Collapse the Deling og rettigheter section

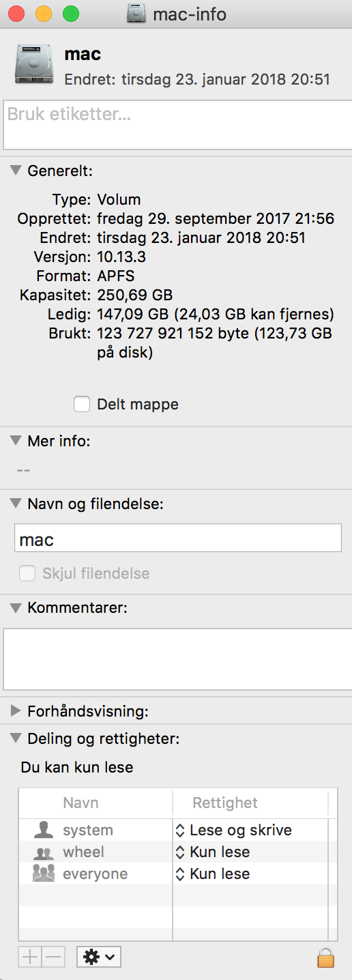pyautogui.click(x=16, y=738)
